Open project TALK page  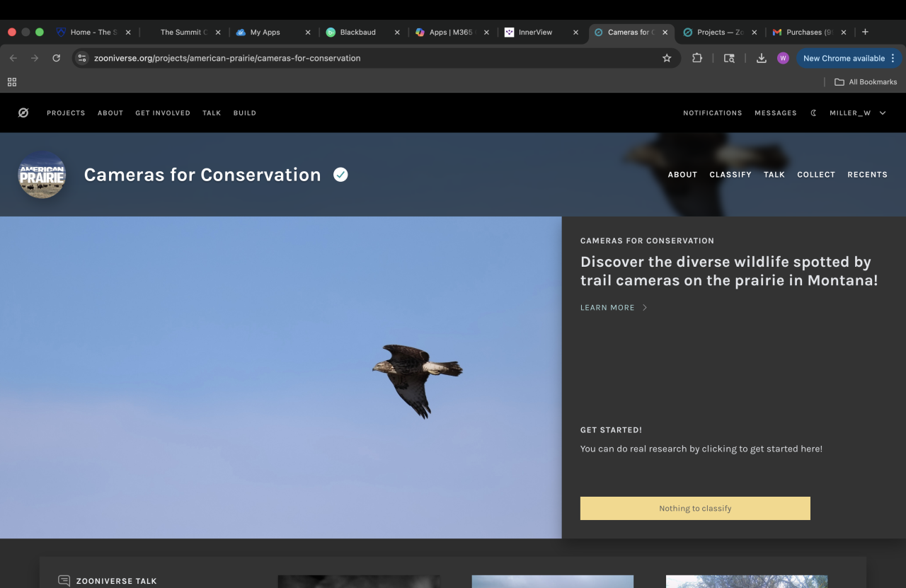click(774, 175)
